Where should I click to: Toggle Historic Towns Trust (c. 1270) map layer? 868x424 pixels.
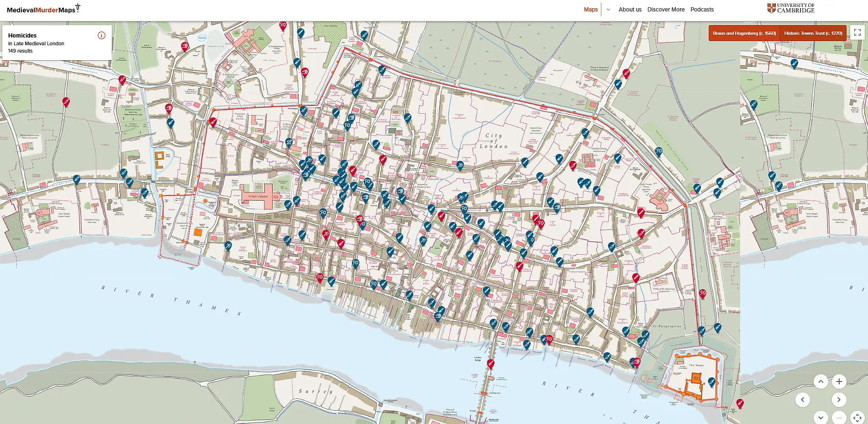coord(813,33)
